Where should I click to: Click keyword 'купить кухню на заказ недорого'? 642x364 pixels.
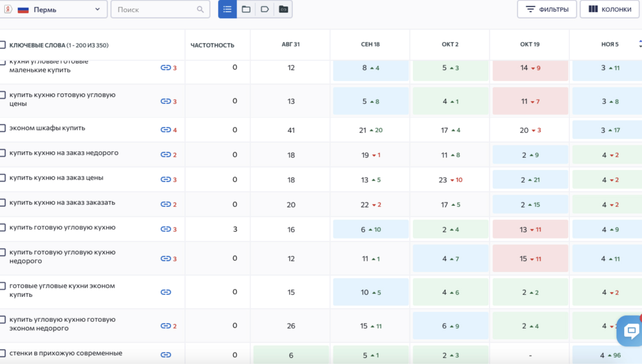click(64, 153)
